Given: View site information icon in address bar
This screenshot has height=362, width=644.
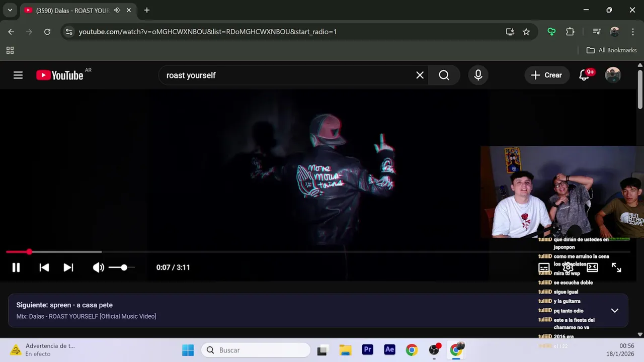Looking at the screenshot, I should 69,32.
